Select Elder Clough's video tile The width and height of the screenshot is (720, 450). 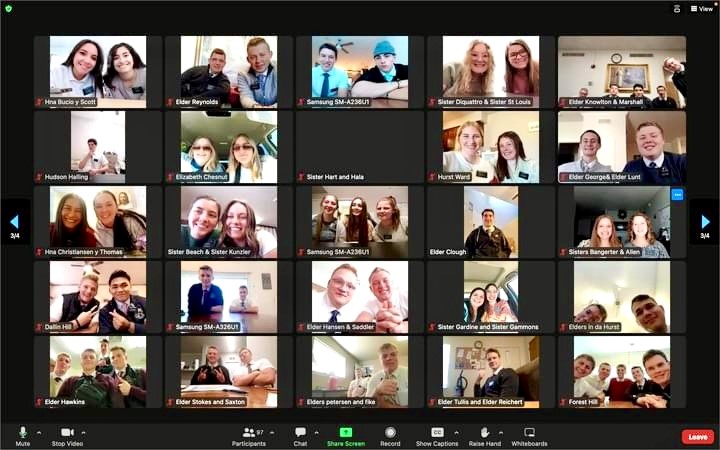click(x=490, y=222)
